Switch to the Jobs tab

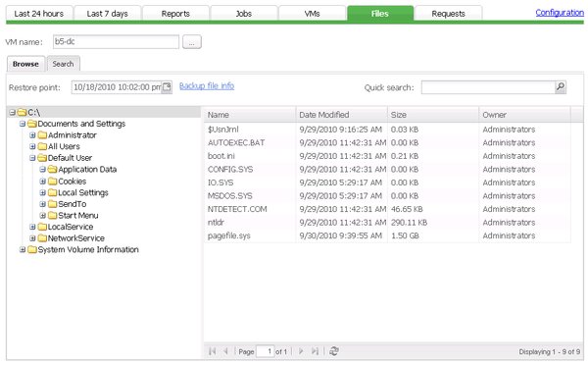tap(244, 14)
